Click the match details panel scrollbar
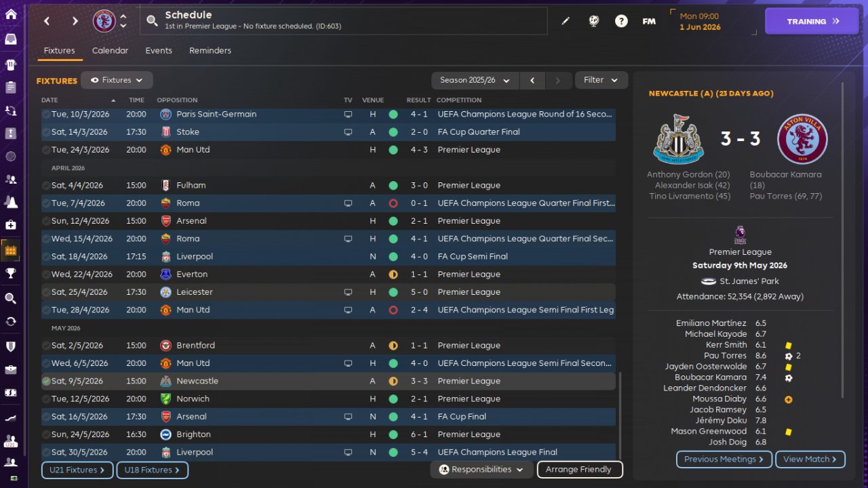The height and width of the screenshot is (488, 868). (x=844, y=241)
